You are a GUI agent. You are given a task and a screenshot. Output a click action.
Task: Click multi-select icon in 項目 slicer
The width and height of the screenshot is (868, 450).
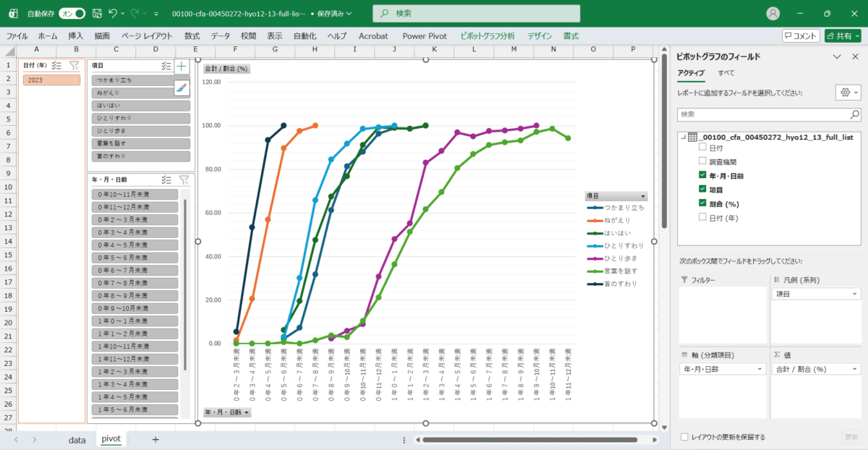(x=166, y=66)
